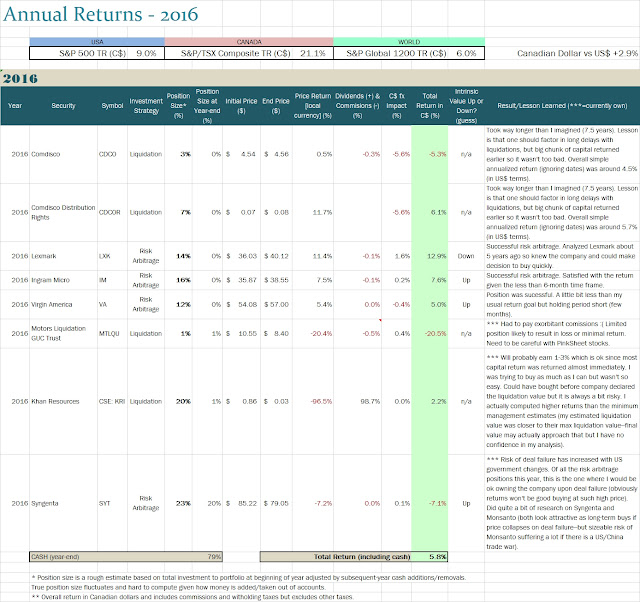Click the Position Size* (%) column header
Screen dimensions: 640x602
[178, 106]
